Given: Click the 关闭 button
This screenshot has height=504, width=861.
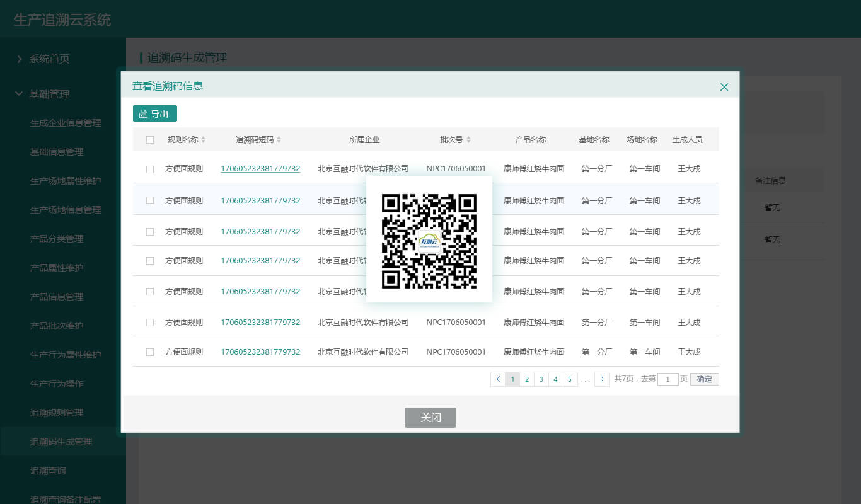Looking at the screenshot, I should pyautogui.click(x=430, y=418).
